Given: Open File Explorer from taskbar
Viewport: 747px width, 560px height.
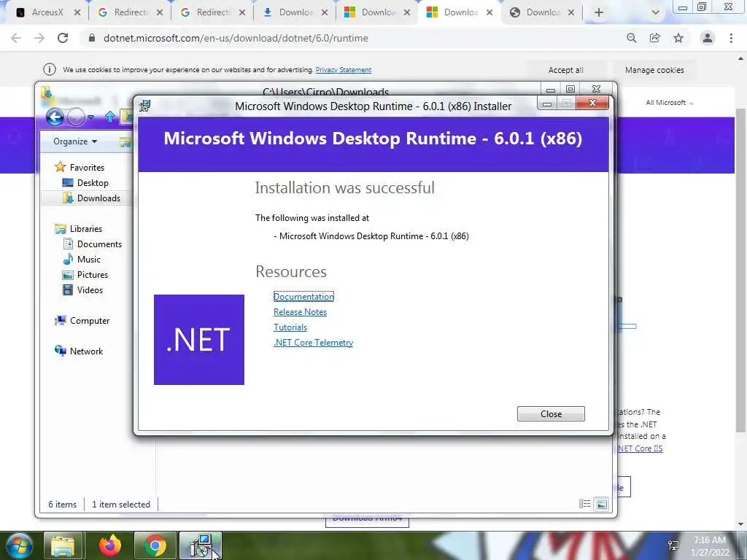Looking at the screenshot, I should pyautogui.click(x=63, y=545).
